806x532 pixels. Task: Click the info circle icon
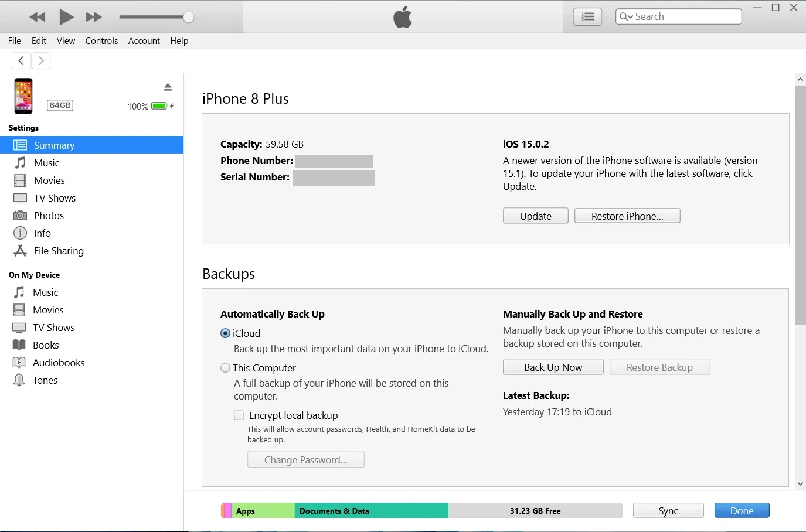point(21,233)
